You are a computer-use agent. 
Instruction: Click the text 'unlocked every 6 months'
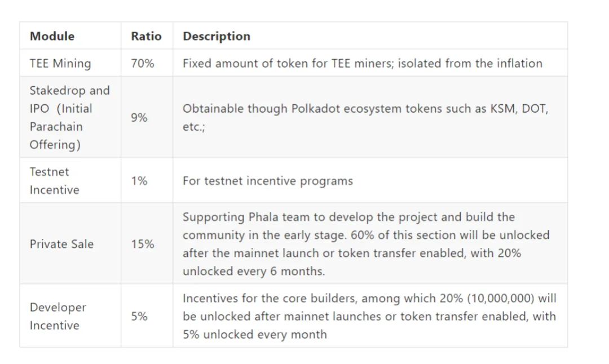click(x=253, y=271)
